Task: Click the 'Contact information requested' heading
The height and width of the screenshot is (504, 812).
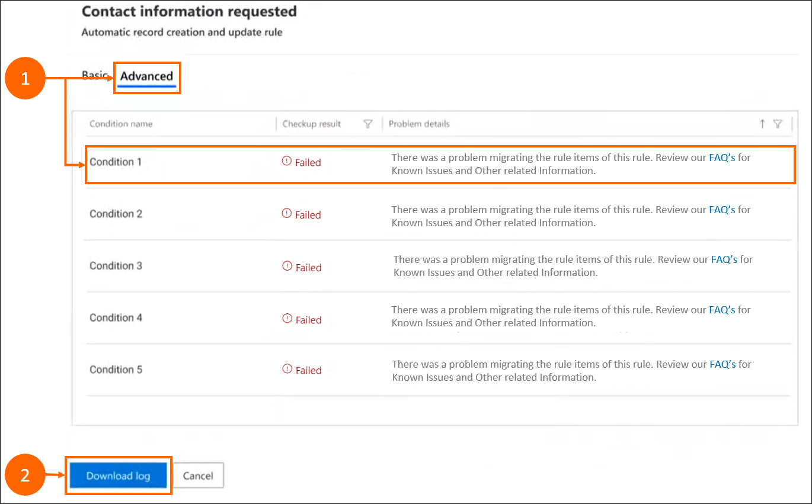Action: (x=189, y=11)
